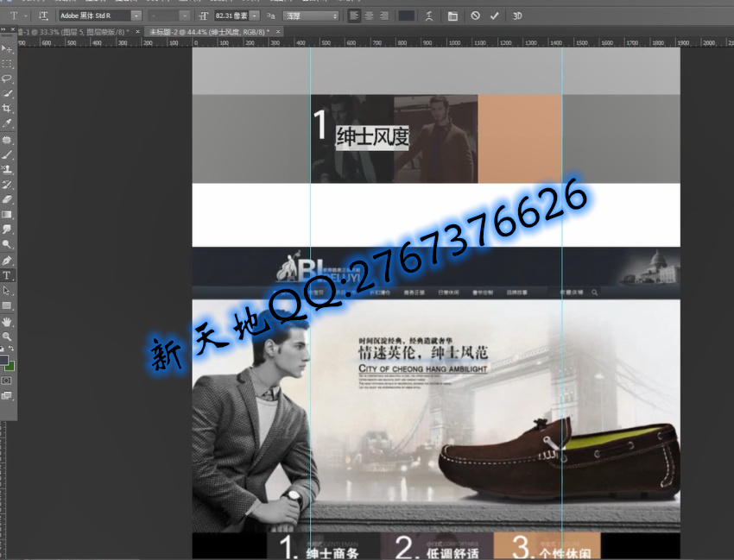The width and height of the screenshot is (734, 560).
Task: Commit the current text edit with checkmark
Action: (x=494, y=16)
